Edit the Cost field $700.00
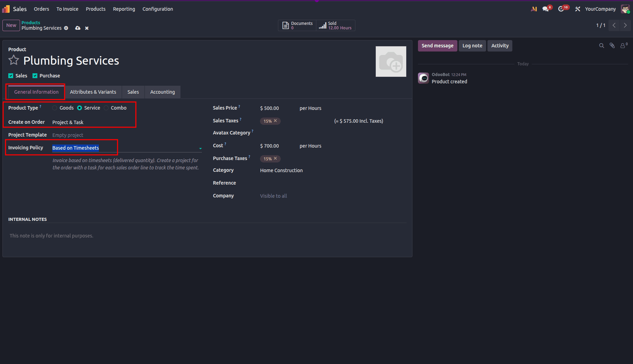The width and height of the screenshot is (633, 364). [277, 146]
